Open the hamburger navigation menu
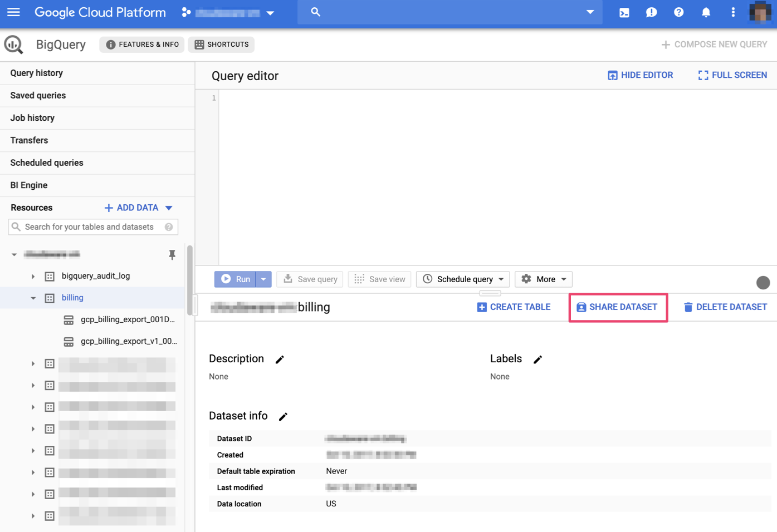 (13, 12)
